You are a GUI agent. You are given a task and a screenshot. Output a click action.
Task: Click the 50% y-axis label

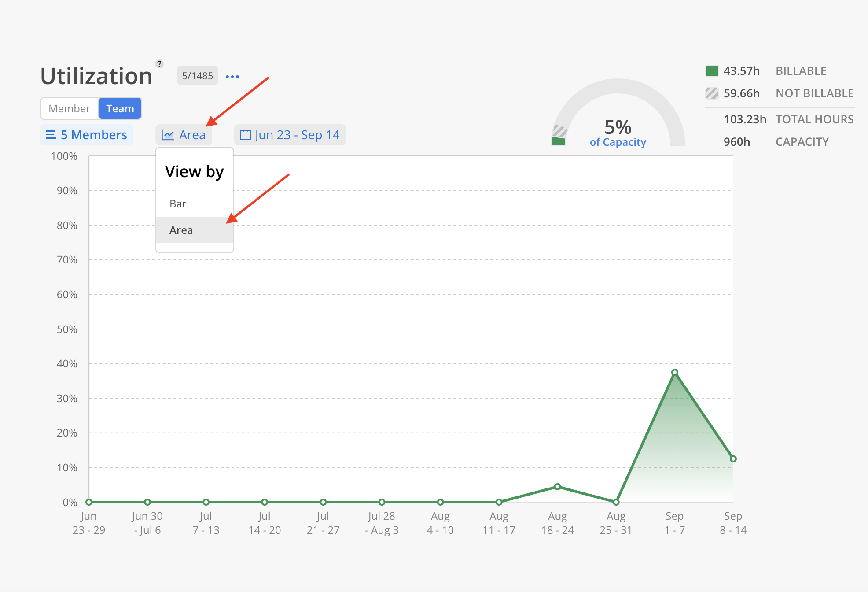(67, 329)
